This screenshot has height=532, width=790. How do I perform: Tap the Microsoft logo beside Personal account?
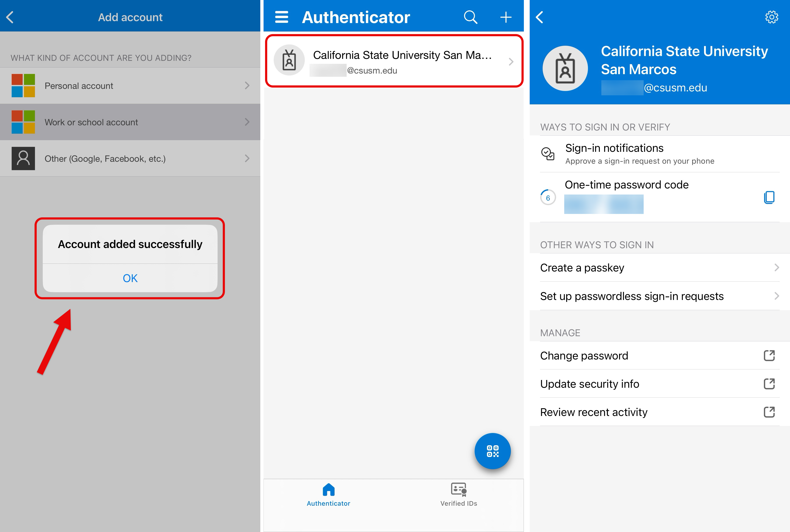point(23,85)
